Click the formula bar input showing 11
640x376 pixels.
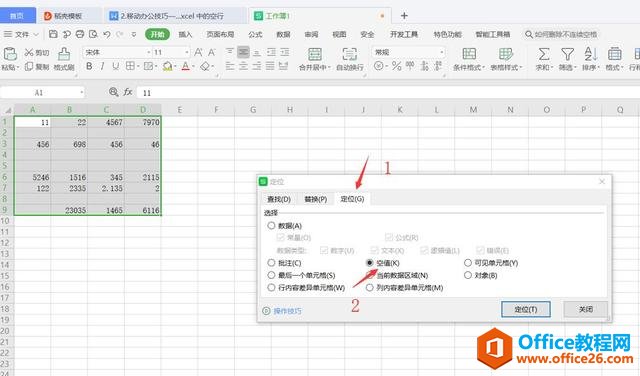(x=388, y=93)
